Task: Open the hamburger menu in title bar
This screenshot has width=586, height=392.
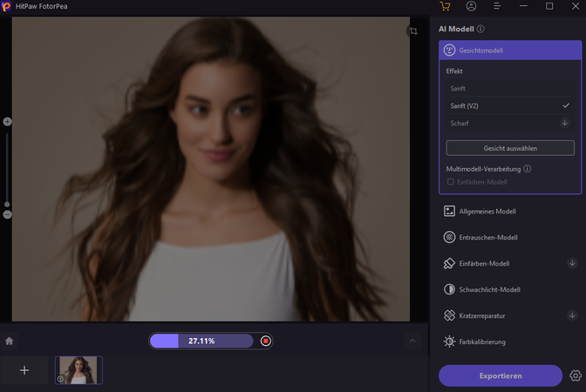Action: tap(497, 6)
